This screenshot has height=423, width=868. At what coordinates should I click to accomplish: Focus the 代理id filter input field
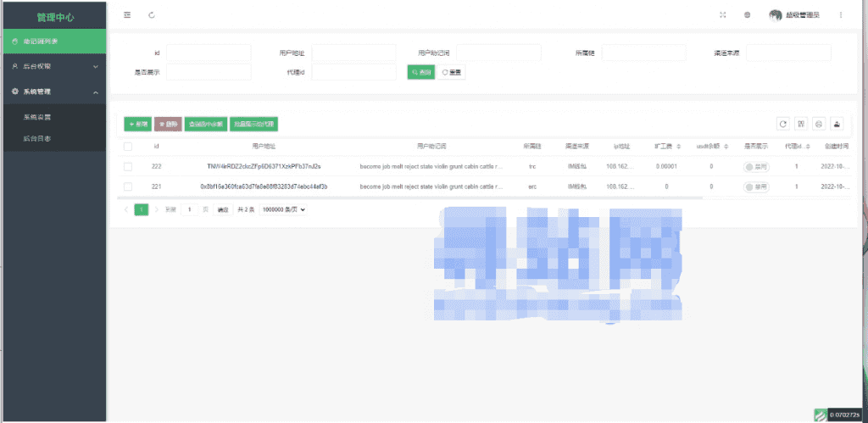pos(353,72)
